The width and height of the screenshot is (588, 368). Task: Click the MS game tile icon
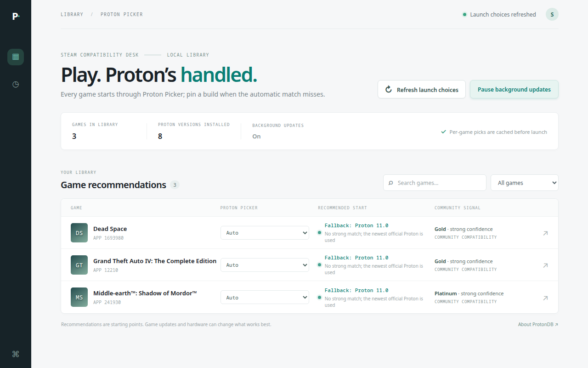79,297
